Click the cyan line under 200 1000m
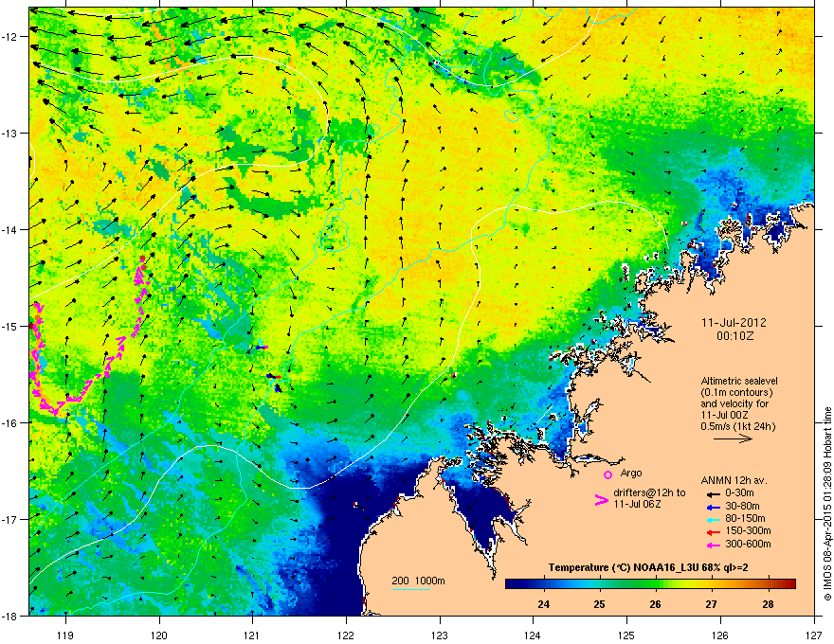Screen dimensions: 834x644 pos(410,589)
